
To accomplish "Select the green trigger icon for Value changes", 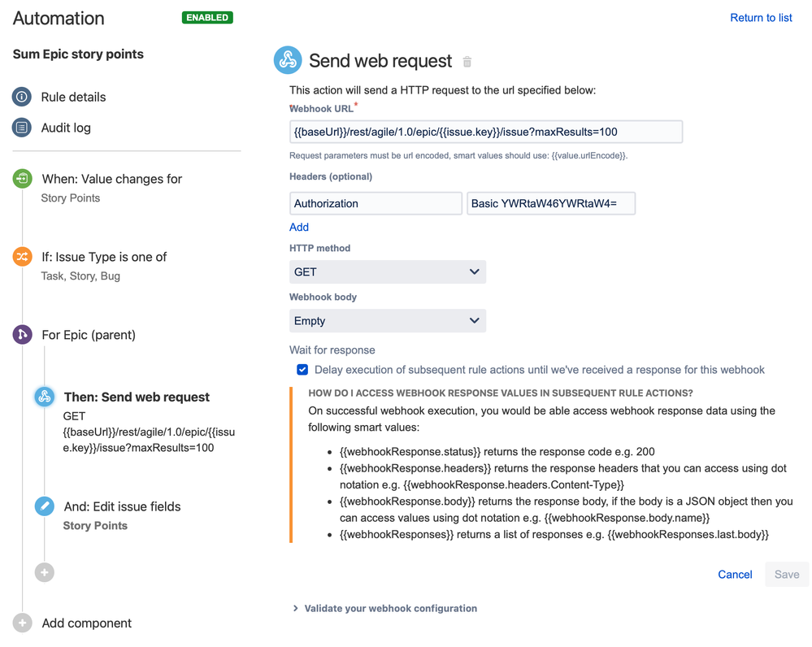I will (22, 179).
